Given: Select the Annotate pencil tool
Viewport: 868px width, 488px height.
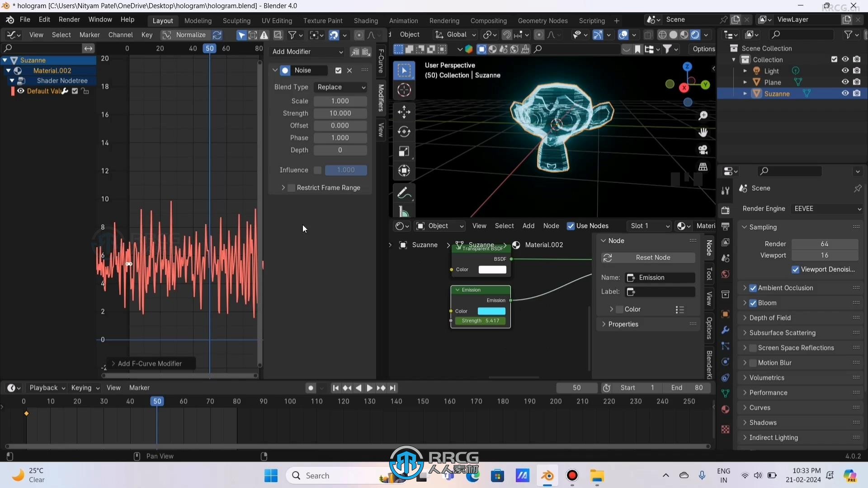Looking at the screenshot, I should pos(404,193).
